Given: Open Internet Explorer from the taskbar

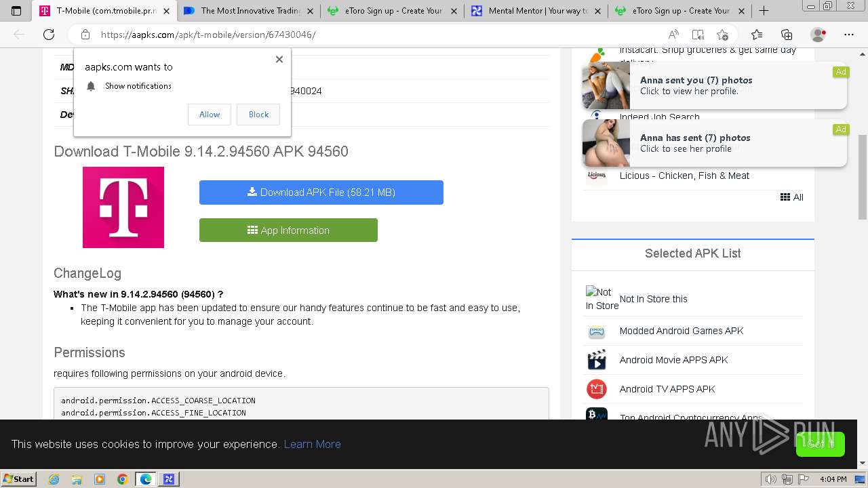Looking at the screenshot, I should (54, 479).
